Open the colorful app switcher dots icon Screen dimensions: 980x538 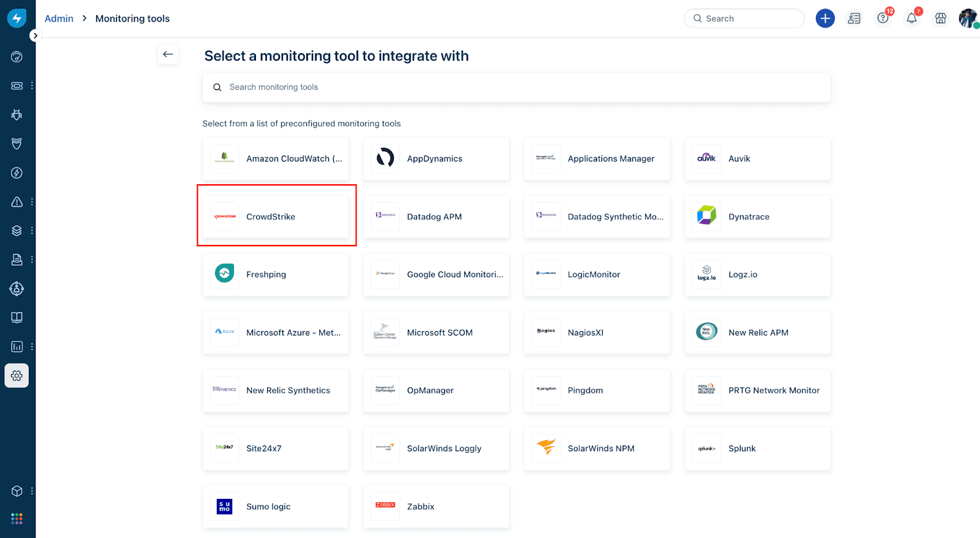17,519
